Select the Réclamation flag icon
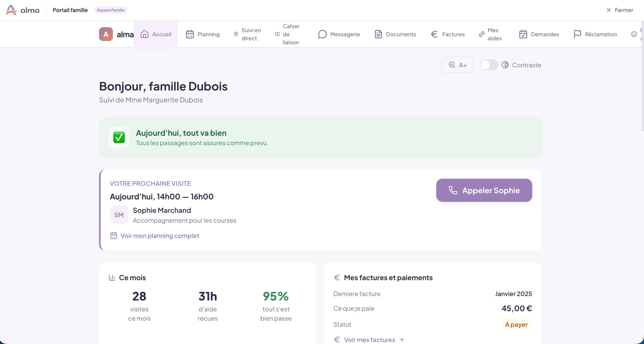 click(578, 34)
